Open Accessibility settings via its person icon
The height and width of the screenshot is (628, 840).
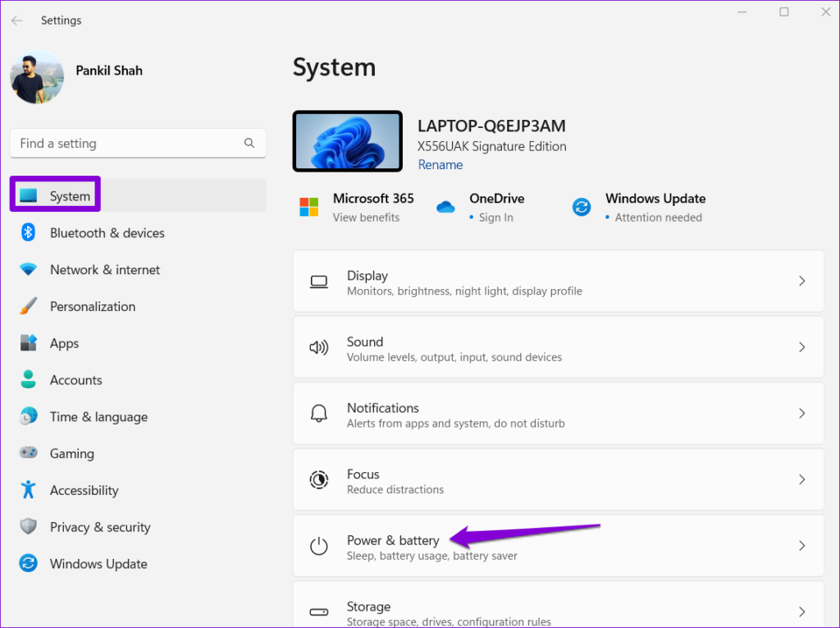26,490
